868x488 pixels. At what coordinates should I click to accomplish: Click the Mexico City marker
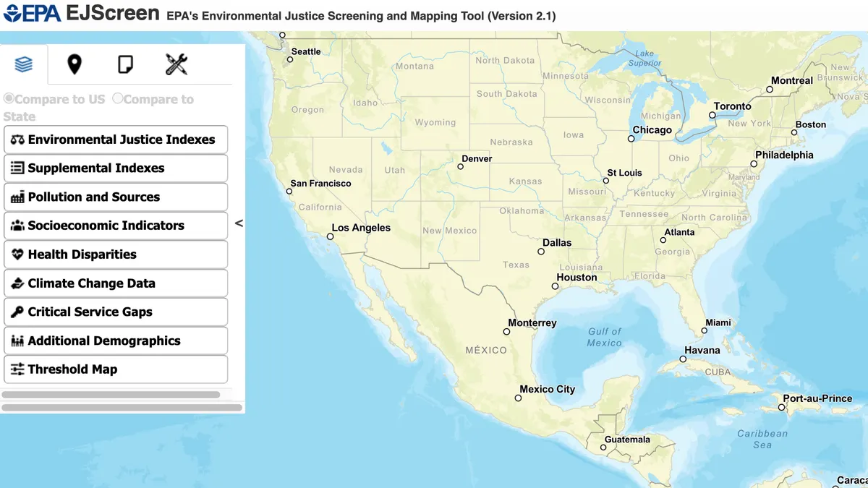click(518, 398)
